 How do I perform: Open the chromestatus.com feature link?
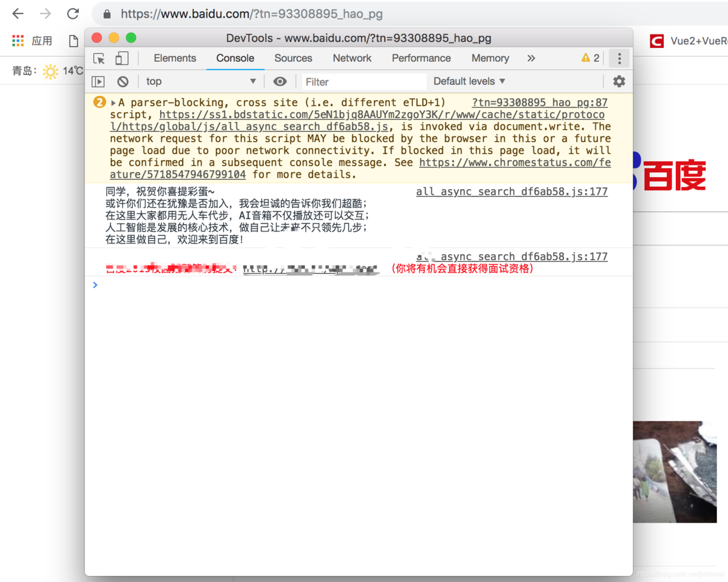coord(360,169)
